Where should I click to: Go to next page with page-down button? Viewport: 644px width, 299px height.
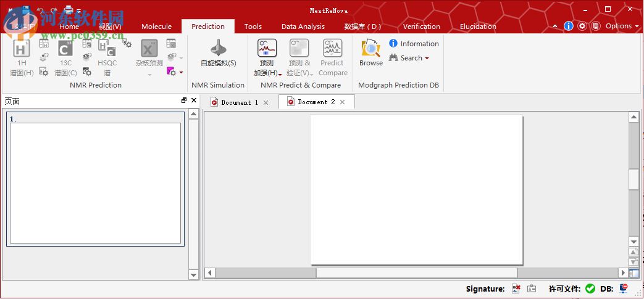click(x=634, y=261)
